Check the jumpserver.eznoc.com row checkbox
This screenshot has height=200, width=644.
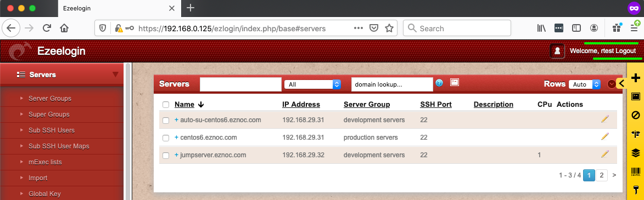pos(166,156)
